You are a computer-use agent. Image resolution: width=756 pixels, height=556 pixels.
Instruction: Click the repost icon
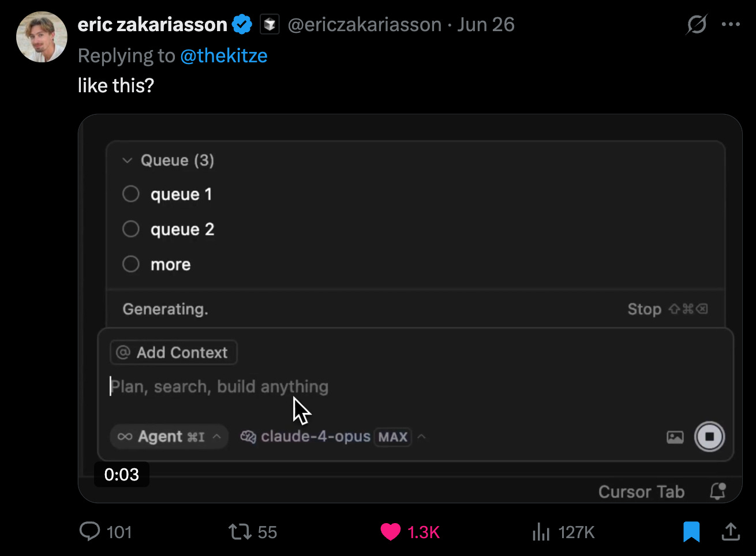click(x=239, y=531)
